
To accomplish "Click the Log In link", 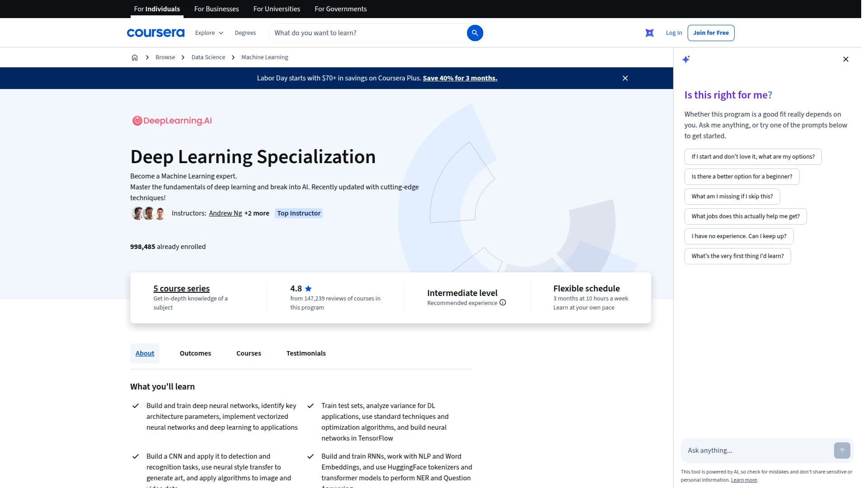I will 674,33.
